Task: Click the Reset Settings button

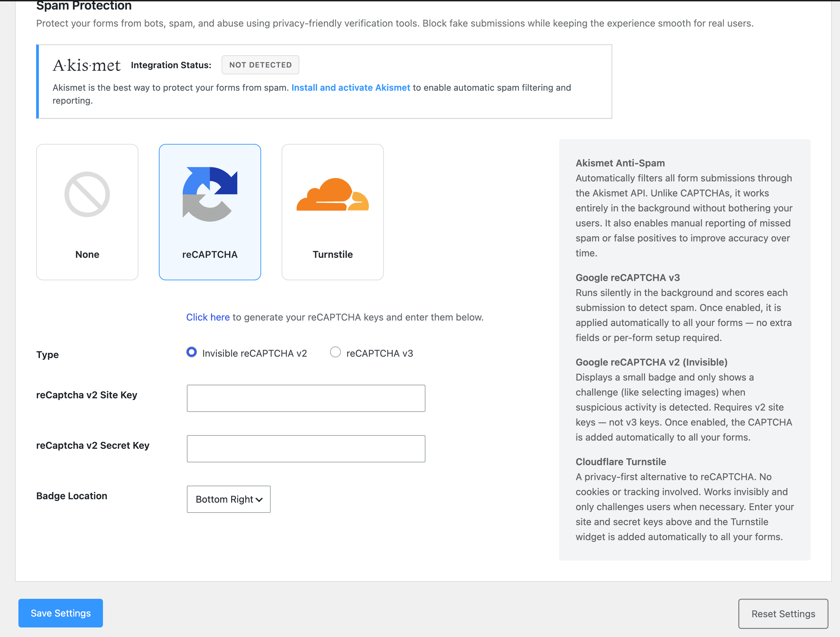Action: click(x=783, y=614)
